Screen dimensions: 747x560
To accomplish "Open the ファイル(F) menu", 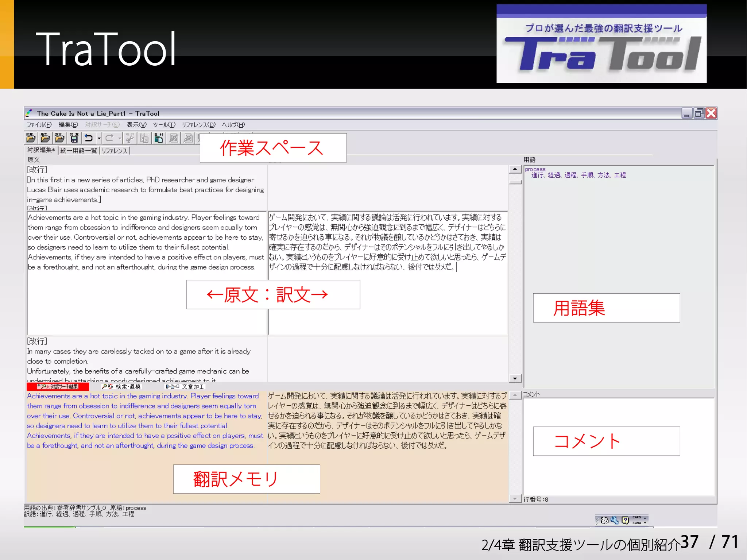I will pyautogui.click(x=39, y=125).
